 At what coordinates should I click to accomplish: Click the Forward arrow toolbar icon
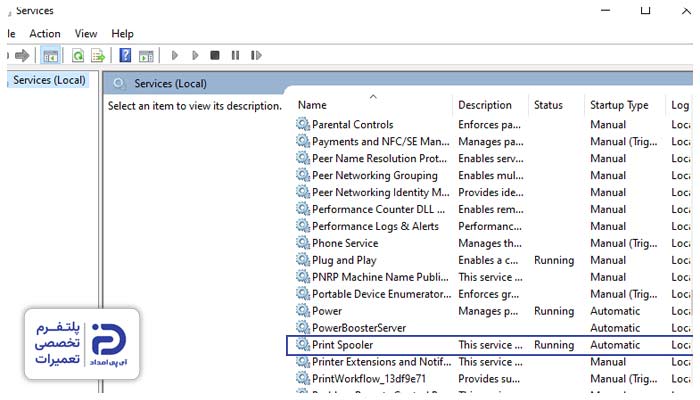[x=22, y=56]
